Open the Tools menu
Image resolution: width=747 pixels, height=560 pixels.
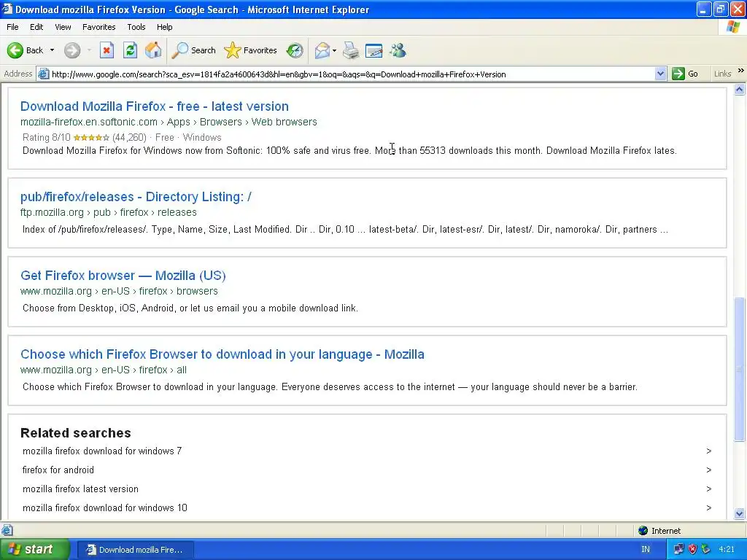point(136,27)
